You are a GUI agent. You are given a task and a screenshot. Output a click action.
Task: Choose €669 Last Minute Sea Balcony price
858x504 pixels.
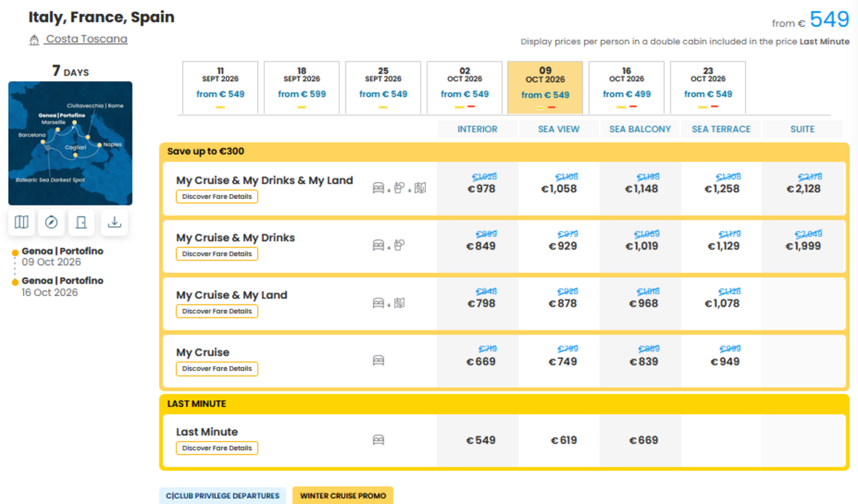point(644,440)
